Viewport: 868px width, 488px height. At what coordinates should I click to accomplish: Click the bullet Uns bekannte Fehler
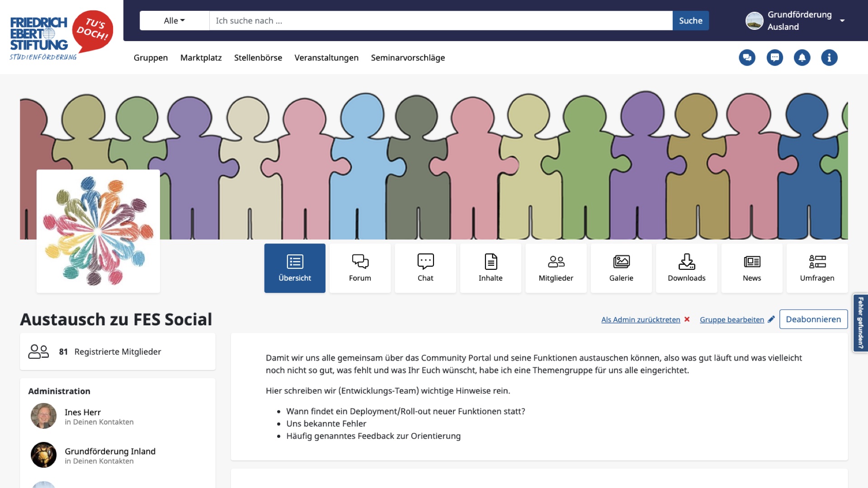coord(326,424)
